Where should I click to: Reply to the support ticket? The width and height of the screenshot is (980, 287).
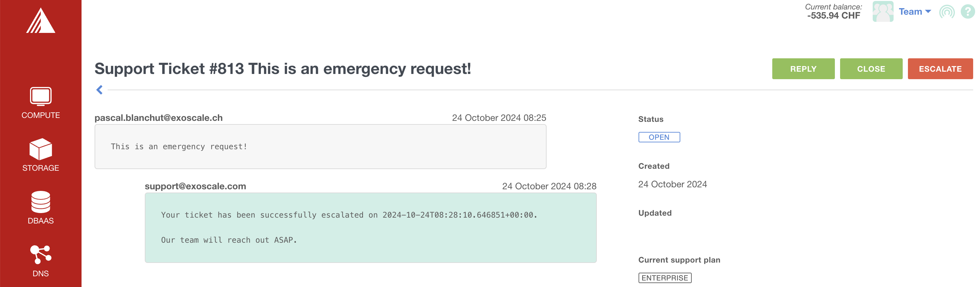(803, 69)
